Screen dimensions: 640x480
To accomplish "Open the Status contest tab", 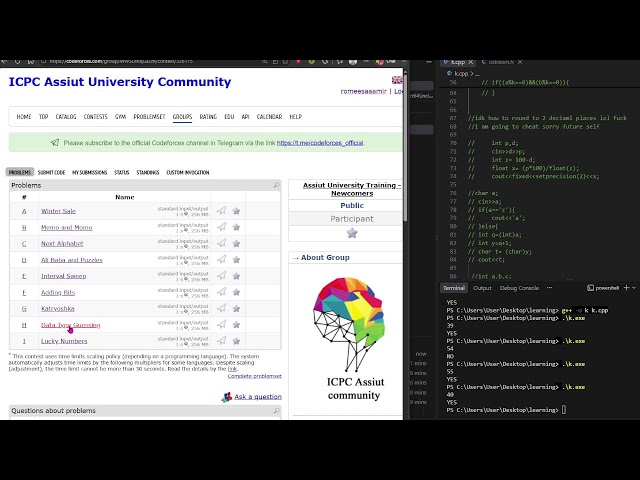I will [122, 172].
